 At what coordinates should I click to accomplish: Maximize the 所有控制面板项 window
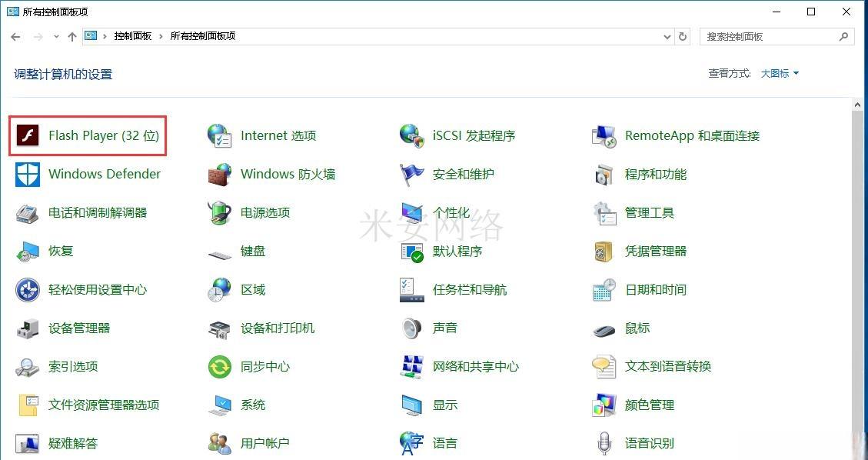pyautogui.click(x=811, y=12)
